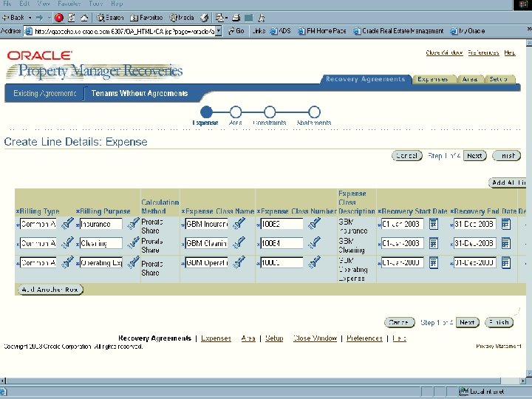Open the footer Setup link
Image resolution: width=532 pixels, height=399 pixels.
(274, 338)
